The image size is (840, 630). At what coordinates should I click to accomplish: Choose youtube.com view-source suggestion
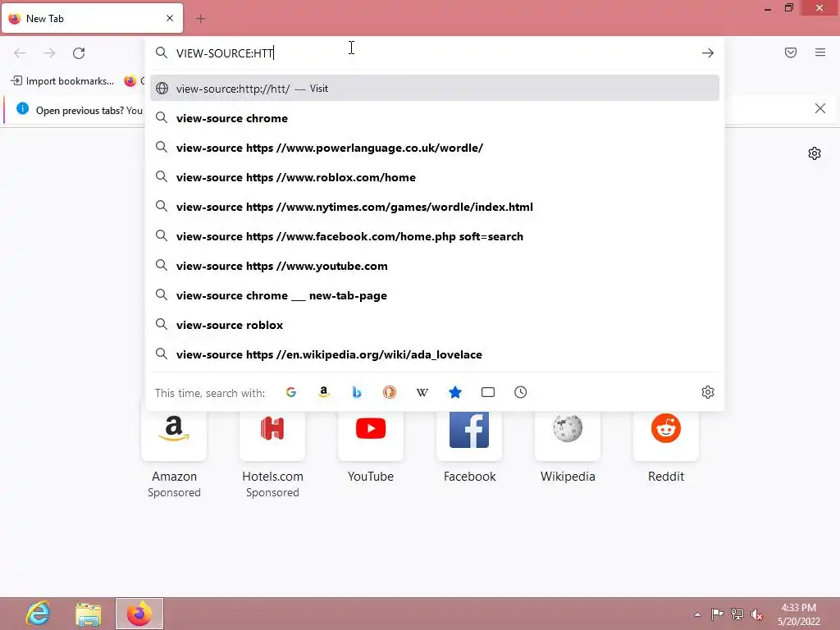point(435,266)
